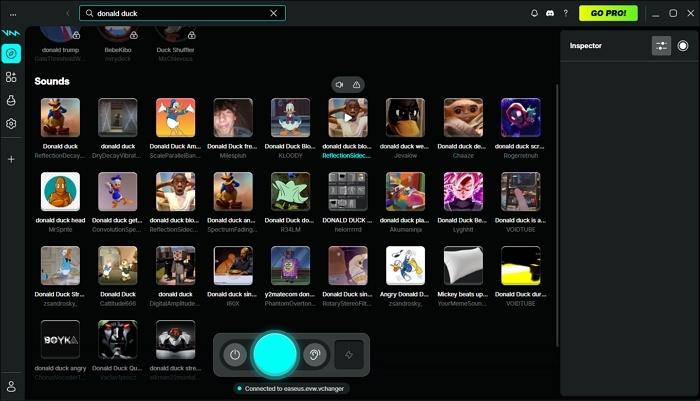Select the Donald Duck Be... by Lyghtt
700x401 pixels.
click(x=463, y=192)
